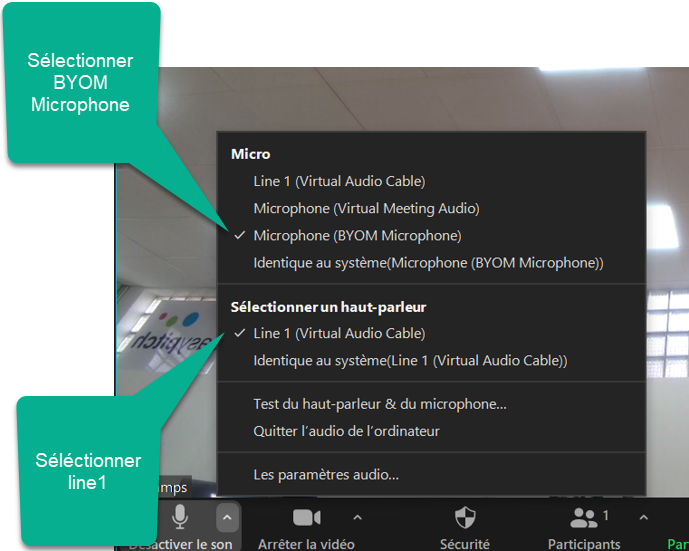Click the Sélectionner BYOM Microphone callout
This screenshot has width=689, height=551.
(80, 83)
